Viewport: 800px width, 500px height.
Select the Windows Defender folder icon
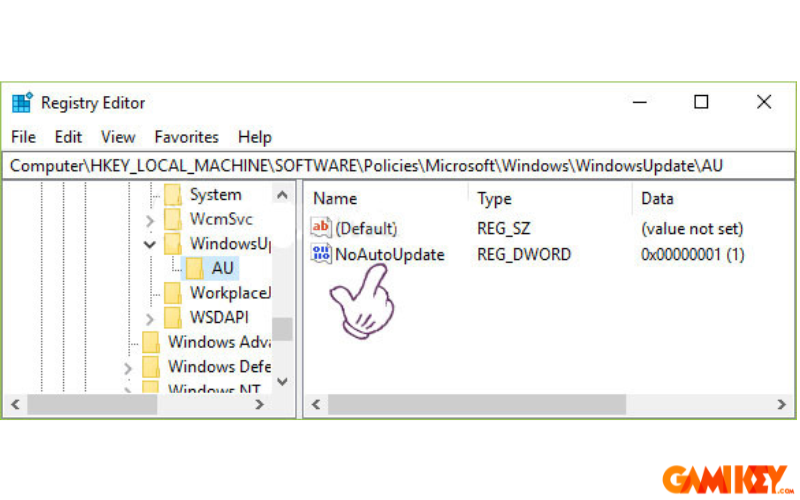click(151, 366)
